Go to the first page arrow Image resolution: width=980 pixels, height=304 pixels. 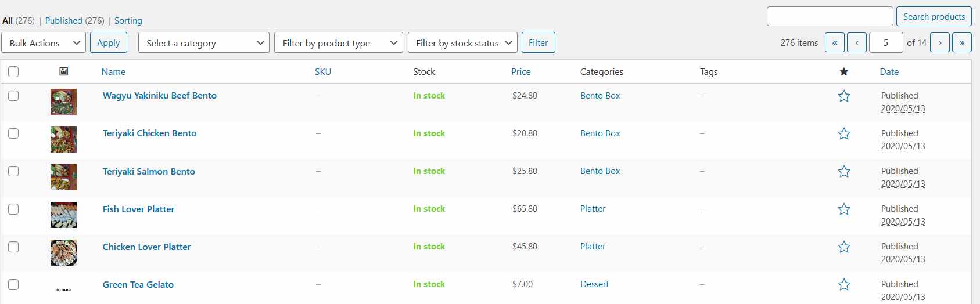point(834,42)
